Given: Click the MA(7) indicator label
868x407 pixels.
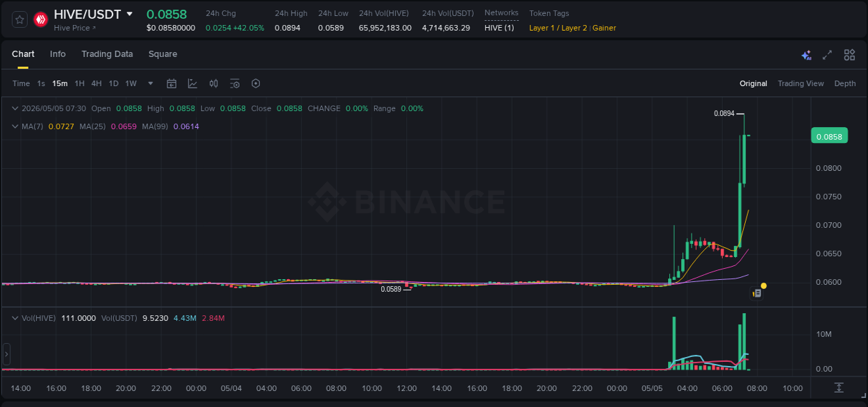Looking at the screenshot, I should [33, 126].
